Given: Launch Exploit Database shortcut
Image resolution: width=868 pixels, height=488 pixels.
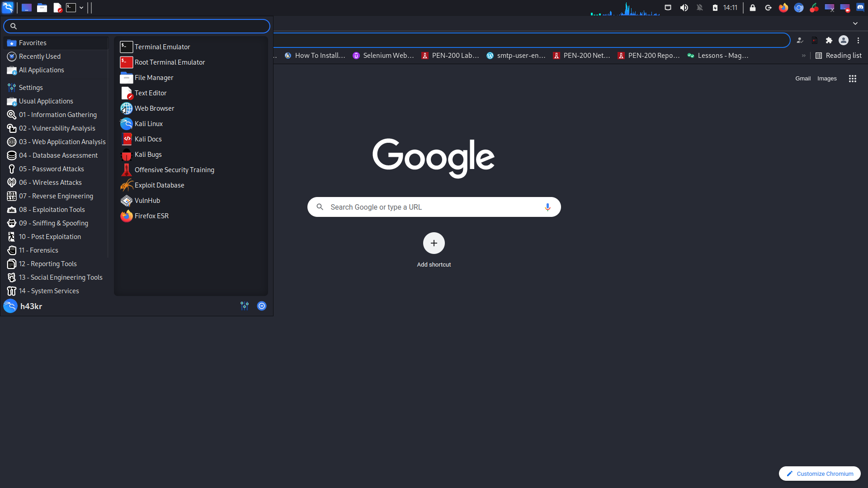Looking at the screenshot, I should (x=159, y=185).
